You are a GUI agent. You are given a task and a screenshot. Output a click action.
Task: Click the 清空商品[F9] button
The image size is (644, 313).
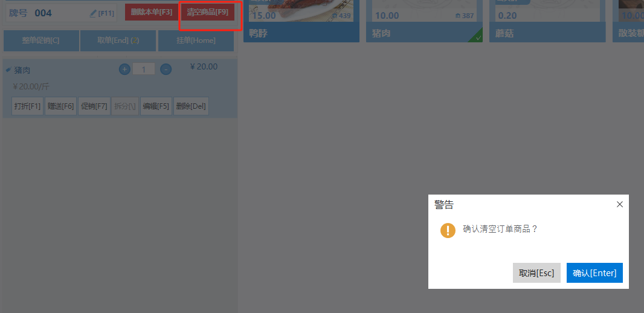point(207,12)
